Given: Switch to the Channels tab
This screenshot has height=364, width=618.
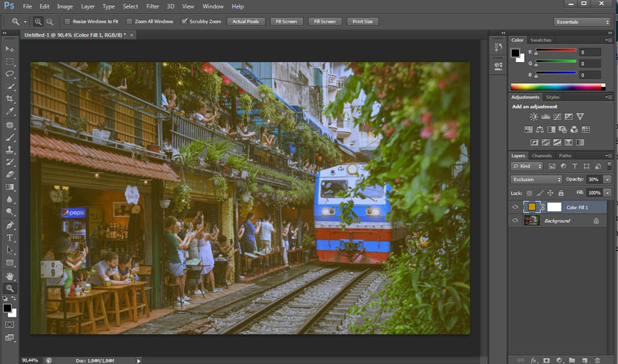Looking at the screenshot, I should coord(542,155).
